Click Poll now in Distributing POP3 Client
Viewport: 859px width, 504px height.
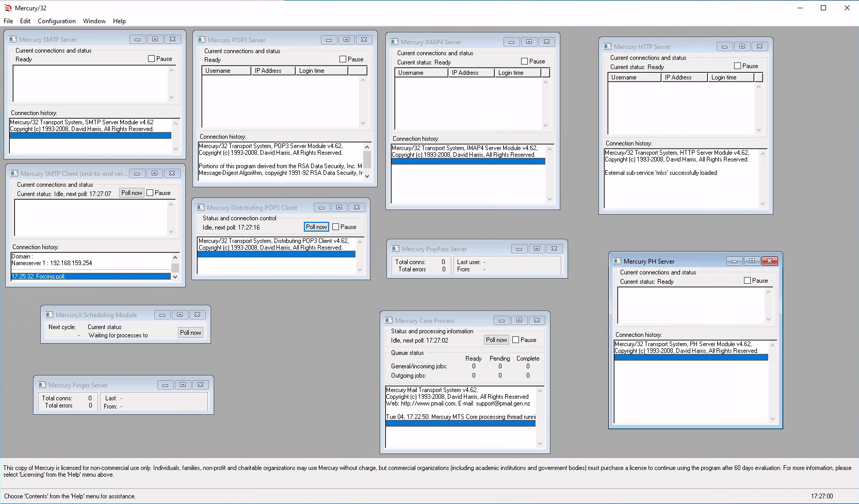click(x=316, y=227)
